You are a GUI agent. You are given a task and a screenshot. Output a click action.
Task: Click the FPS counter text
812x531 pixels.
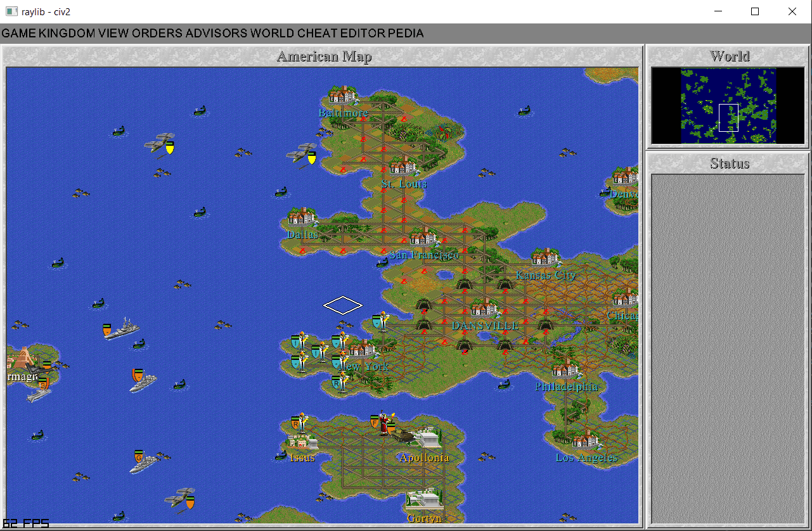click(x=25, y=524)
